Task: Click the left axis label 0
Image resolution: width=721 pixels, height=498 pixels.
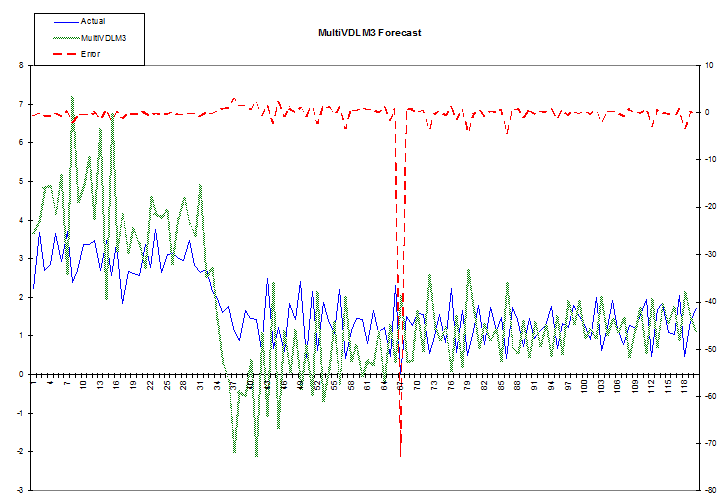Action: 21,374
